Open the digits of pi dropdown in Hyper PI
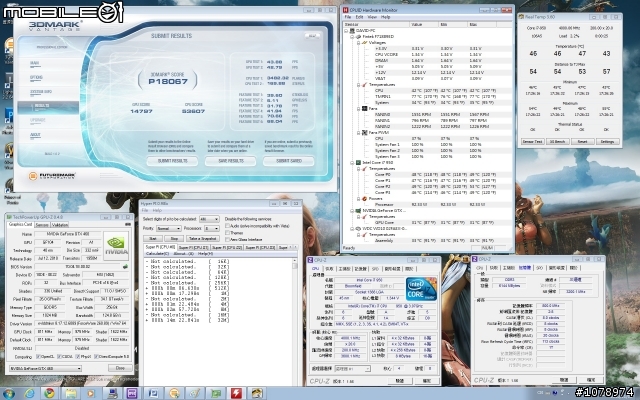This screenshot has height=400, width=640. [209, 219]
